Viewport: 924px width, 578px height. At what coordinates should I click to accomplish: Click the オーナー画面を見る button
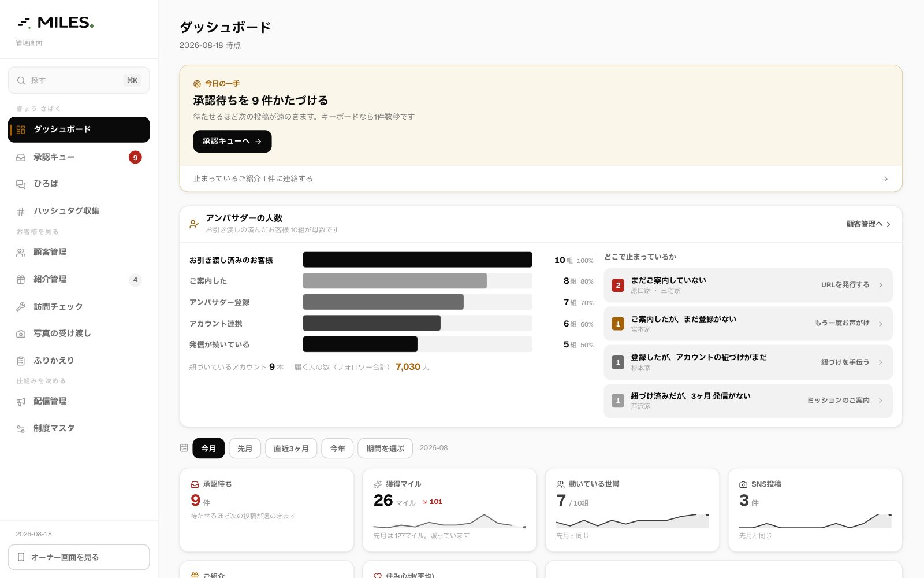79,557
